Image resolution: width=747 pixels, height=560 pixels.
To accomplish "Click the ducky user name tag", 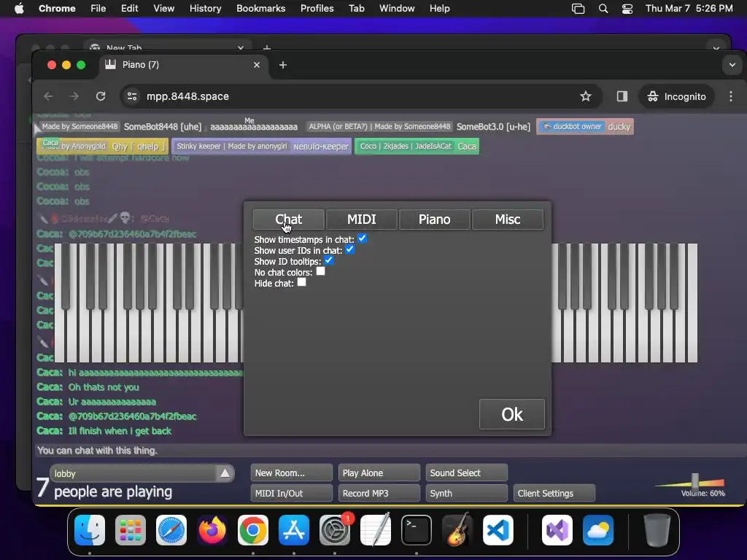I will pyautogui.click(x=585, y=127).
